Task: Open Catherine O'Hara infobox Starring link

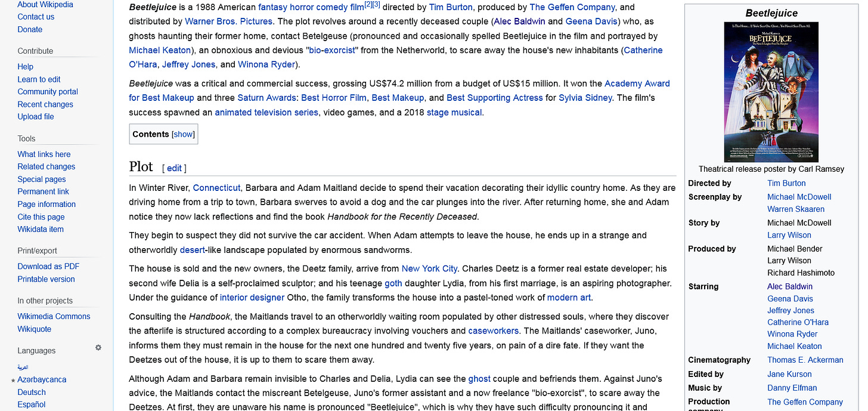Action: click(798, 323)
